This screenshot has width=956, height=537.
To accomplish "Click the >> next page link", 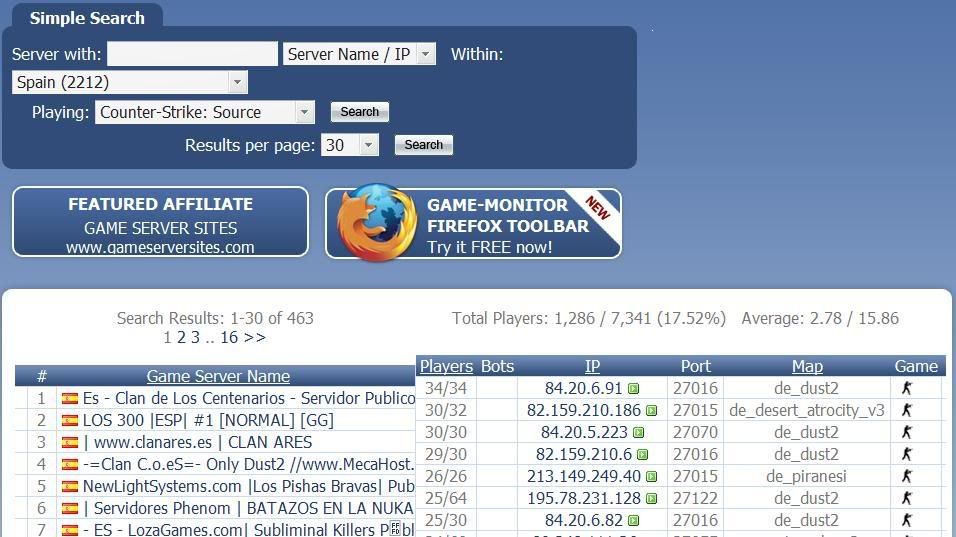I will (x=255, y=337).
